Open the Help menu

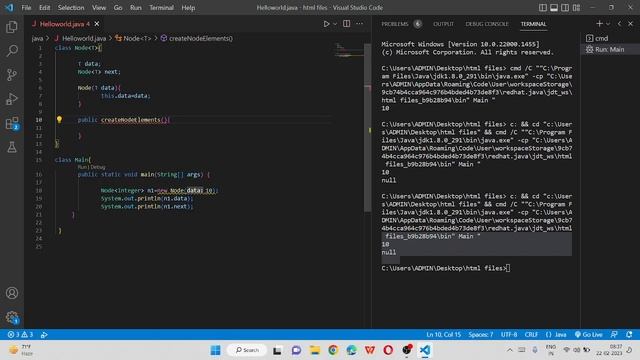click(x=188, y=8)
